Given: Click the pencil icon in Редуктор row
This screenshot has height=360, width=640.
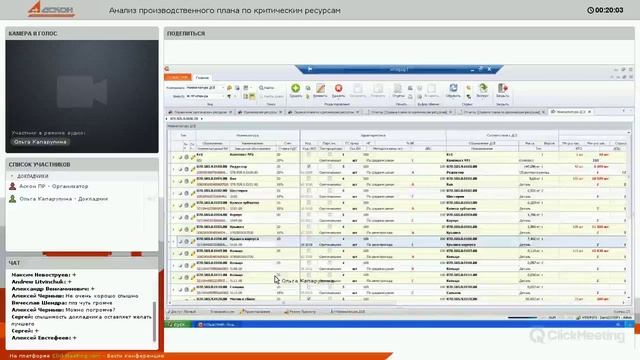Looking at the screenshot, I should 193,169.
